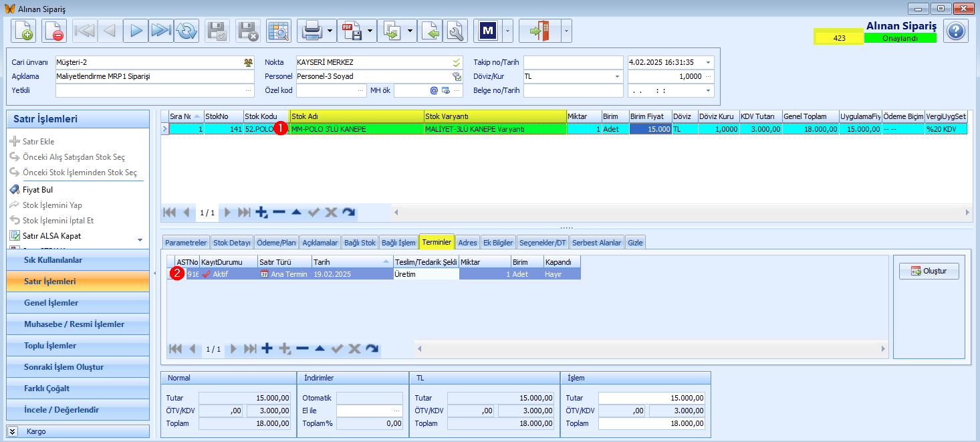Expand the Kargo section chevron
Viewport: 980px width, 442px height.
coord(12,431)
